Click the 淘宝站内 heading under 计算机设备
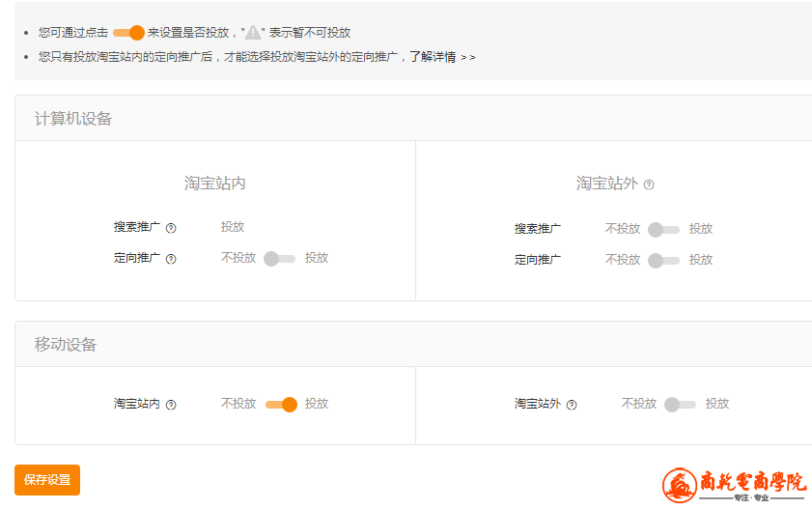 point(215,183)
